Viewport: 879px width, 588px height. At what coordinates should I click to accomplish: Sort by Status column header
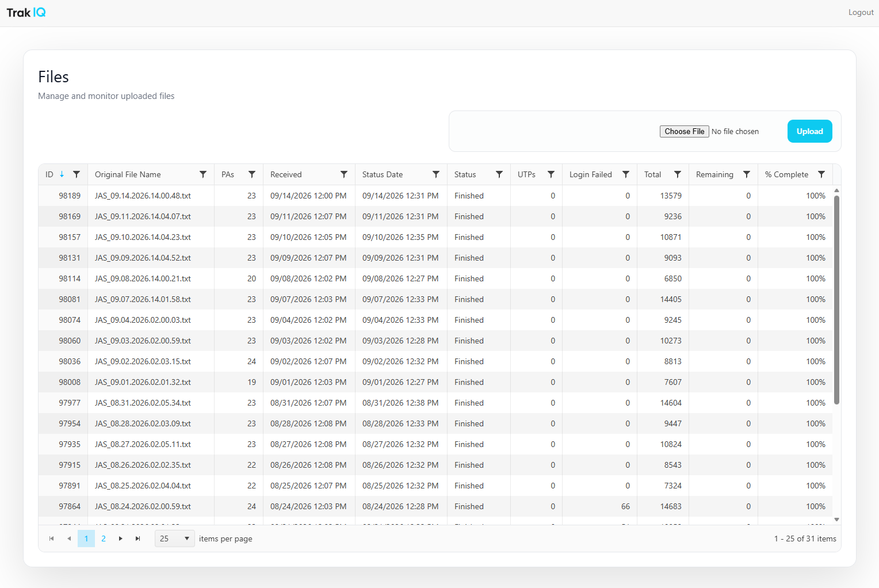click(x=465, y=174)
